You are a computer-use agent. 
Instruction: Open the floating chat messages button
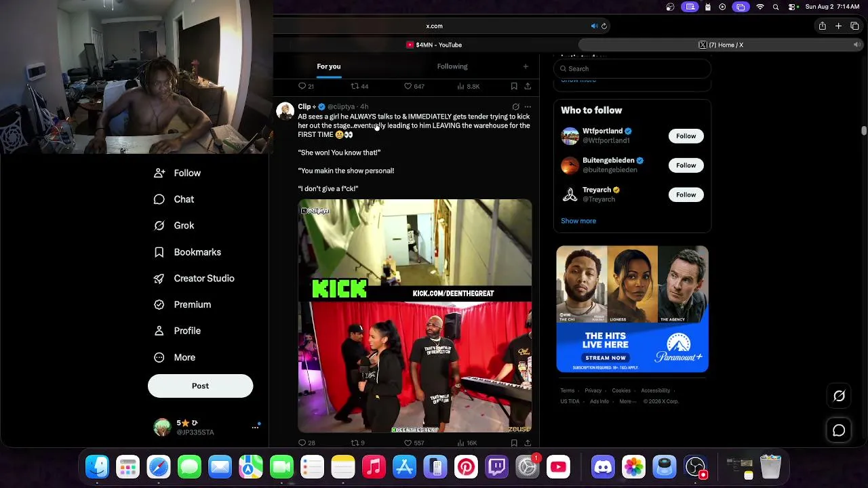(839, 430)
